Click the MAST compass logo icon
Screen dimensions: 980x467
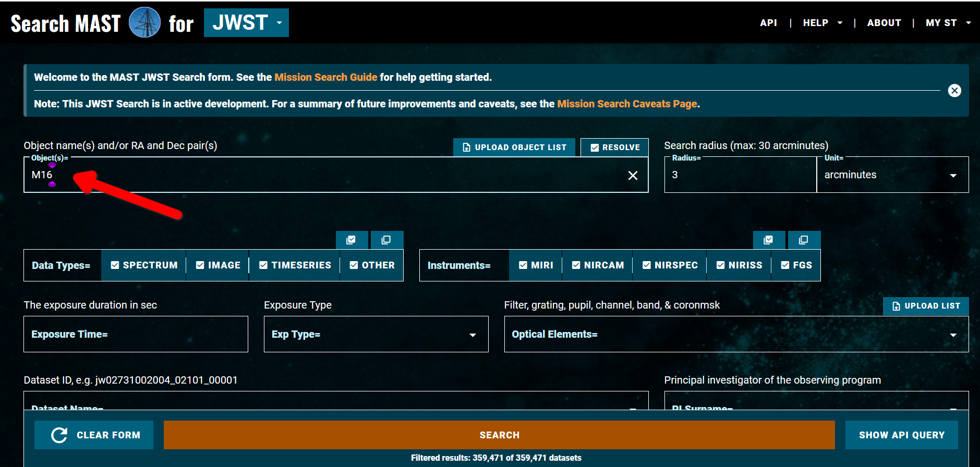coord(144,22)
